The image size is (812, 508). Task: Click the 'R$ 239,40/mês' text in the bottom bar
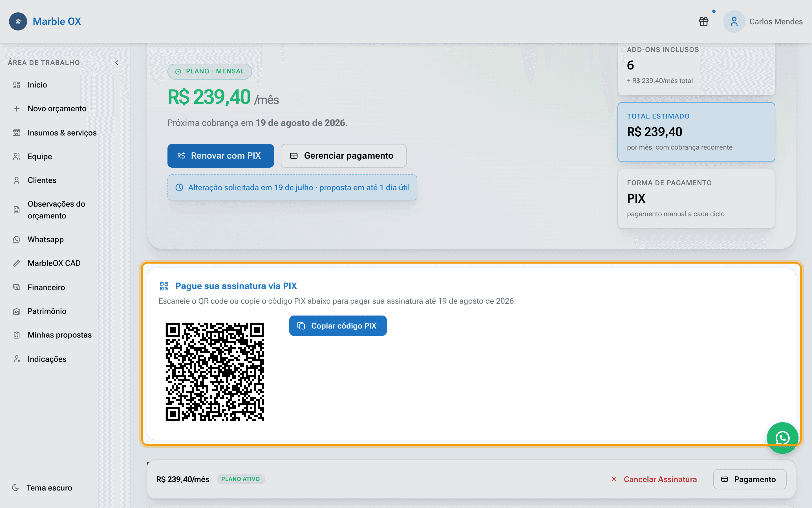(183, 479)
